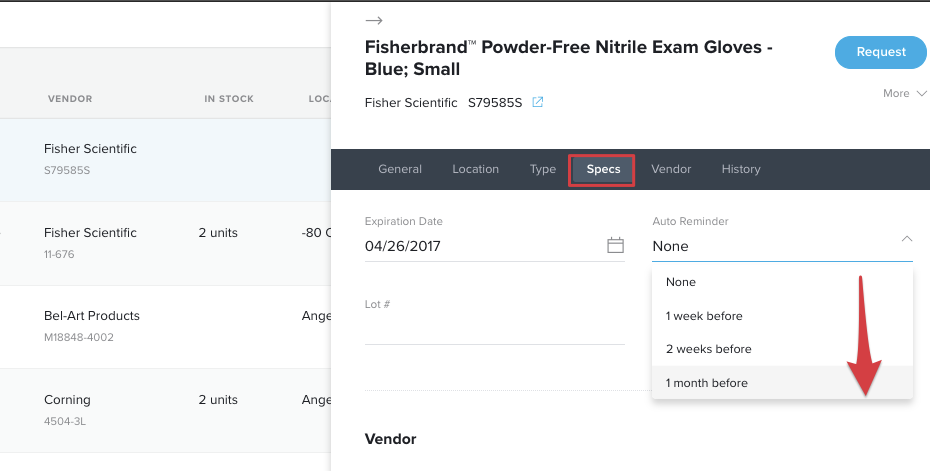The height and width of the screenshot is (471, 930).
Task: Click 2 units in the Corning row
Action: (x=218, y=400)
